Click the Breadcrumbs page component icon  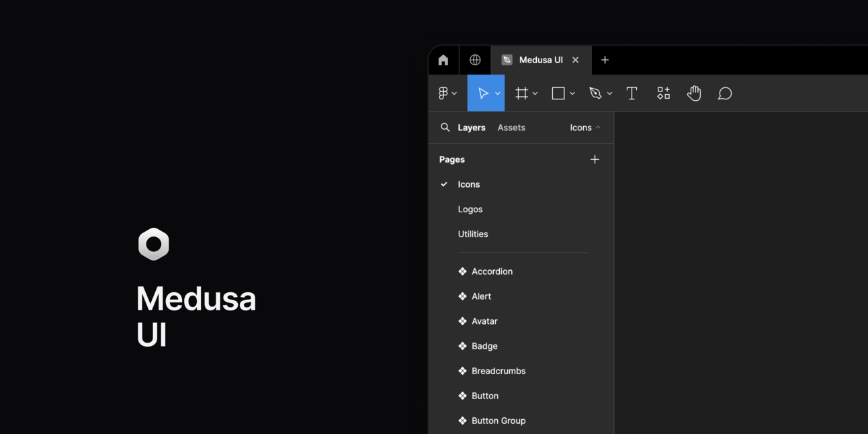462,371
